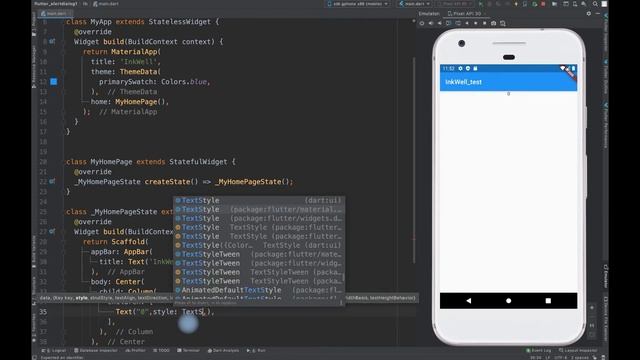Switch to the Emulator panel tab

coord(429,13)
